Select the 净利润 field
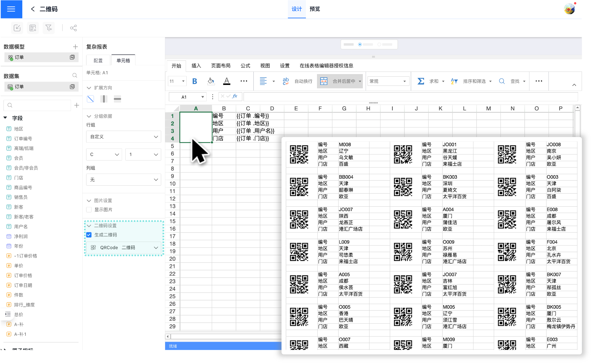593x364 pixels. (x=21, y=237)
